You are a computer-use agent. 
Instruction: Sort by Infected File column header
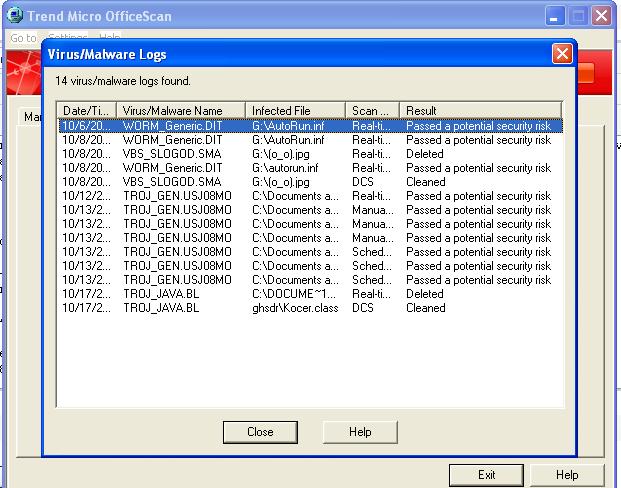tap(295, 111)
